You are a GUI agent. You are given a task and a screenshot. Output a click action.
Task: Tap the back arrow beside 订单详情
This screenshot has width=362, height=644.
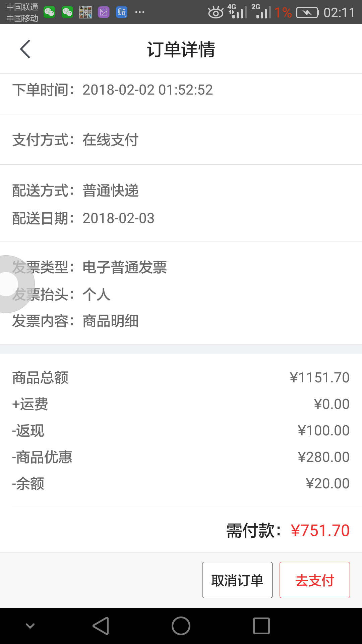coord(25,49)
